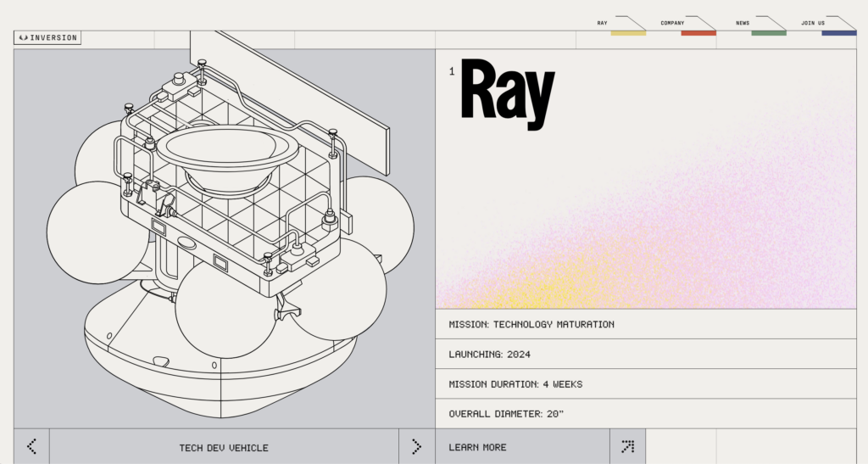Click the Learn More button

pyautogui.click(x=522, y=446)
